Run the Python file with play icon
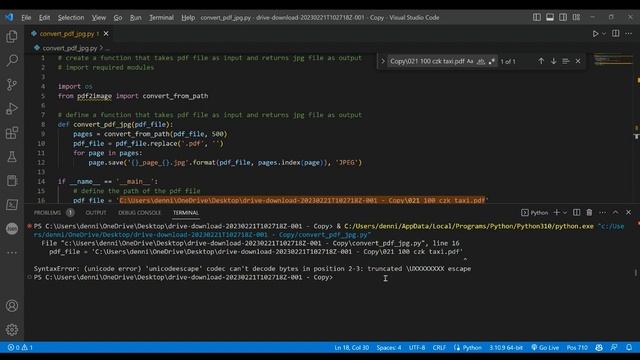 click(x=595, y=33)
